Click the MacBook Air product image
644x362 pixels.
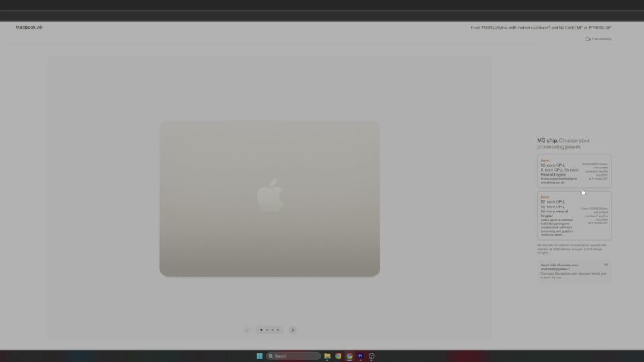(269, 198)
